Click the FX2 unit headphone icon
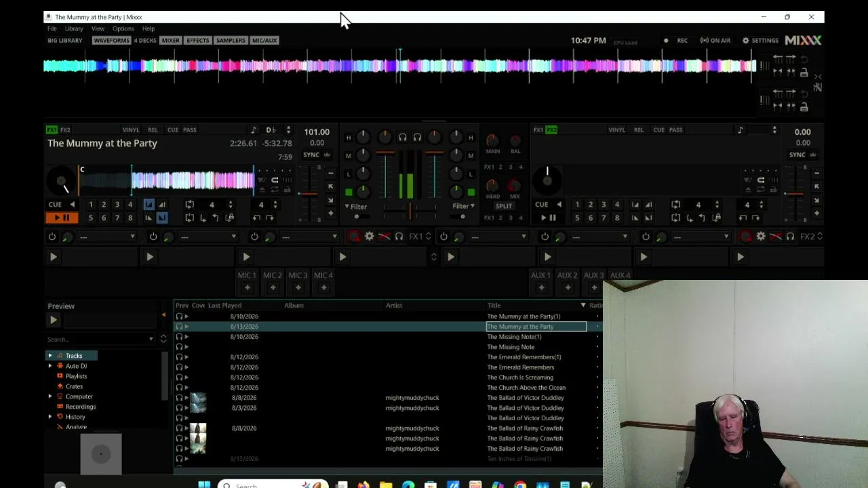The image size is (868, 488). click(790, 237)
